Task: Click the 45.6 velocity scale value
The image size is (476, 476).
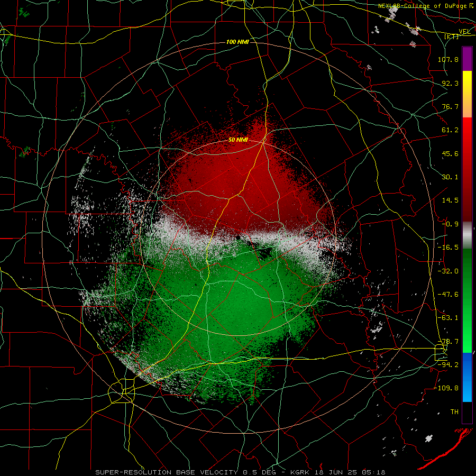Action: coord(450,153)
